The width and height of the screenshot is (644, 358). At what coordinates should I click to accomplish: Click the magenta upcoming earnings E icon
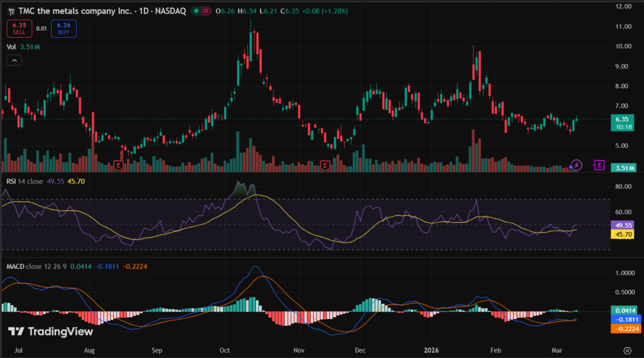pos(599,165)
